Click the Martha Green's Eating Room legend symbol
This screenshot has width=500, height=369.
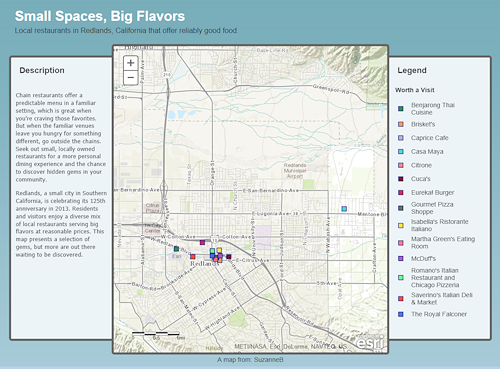[401, 243]
